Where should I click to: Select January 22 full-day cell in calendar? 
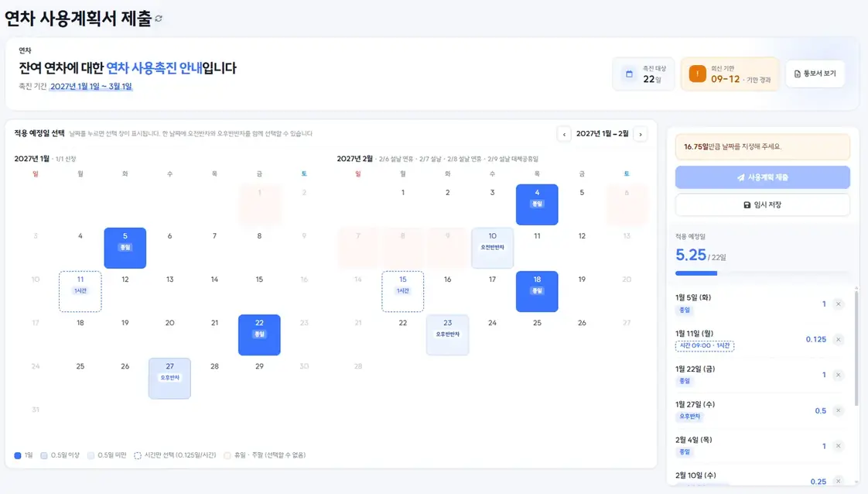[x=259, y=335]
